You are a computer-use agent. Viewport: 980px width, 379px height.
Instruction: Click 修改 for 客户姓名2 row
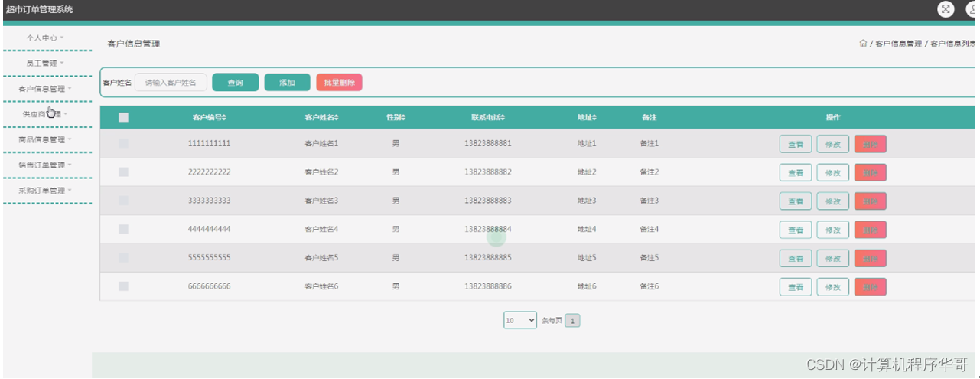(x=833, y=172)
